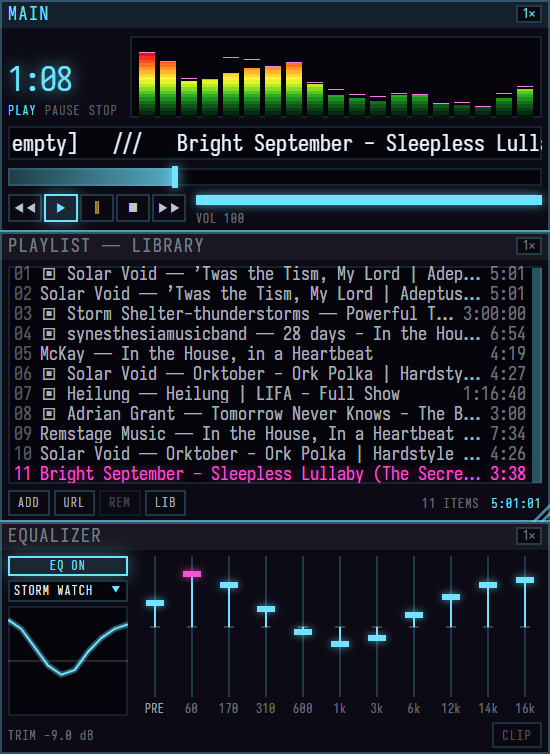Click the scrolling Bright September title marquee
The width and height of the screenshot is (550, 754).
(275, 143)
